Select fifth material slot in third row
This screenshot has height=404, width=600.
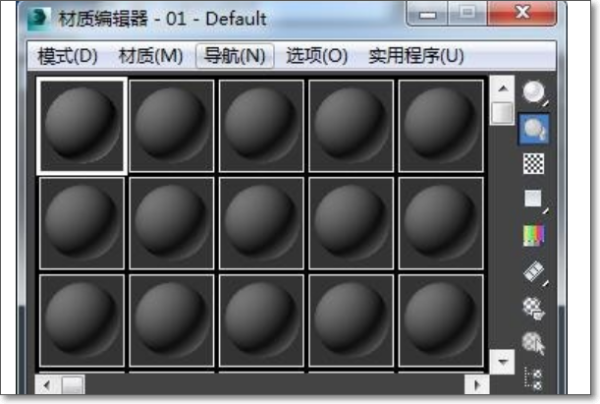[x=441, y=321]
